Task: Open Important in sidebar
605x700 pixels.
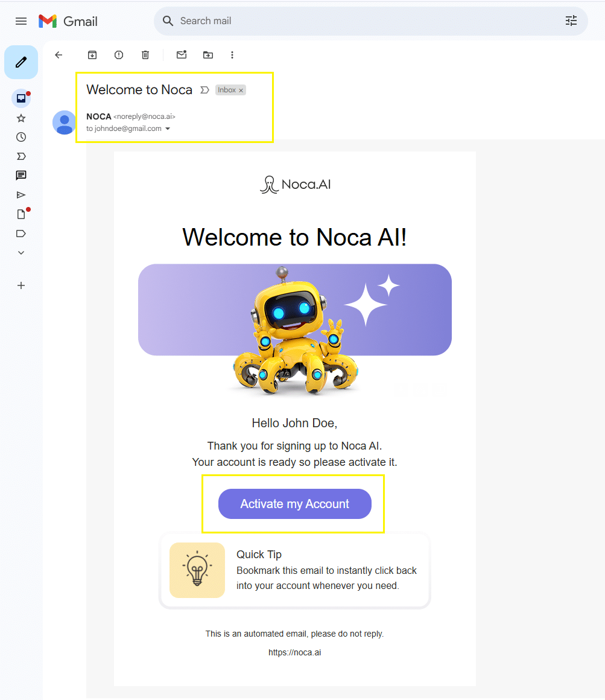Action: (x=21, y=156)
